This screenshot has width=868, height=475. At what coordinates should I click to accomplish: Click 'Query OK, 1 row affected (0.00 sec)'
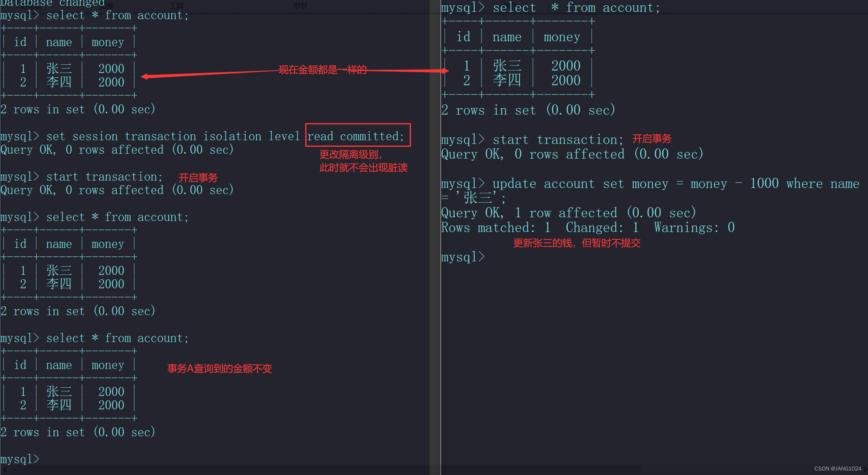click(568, 213)
